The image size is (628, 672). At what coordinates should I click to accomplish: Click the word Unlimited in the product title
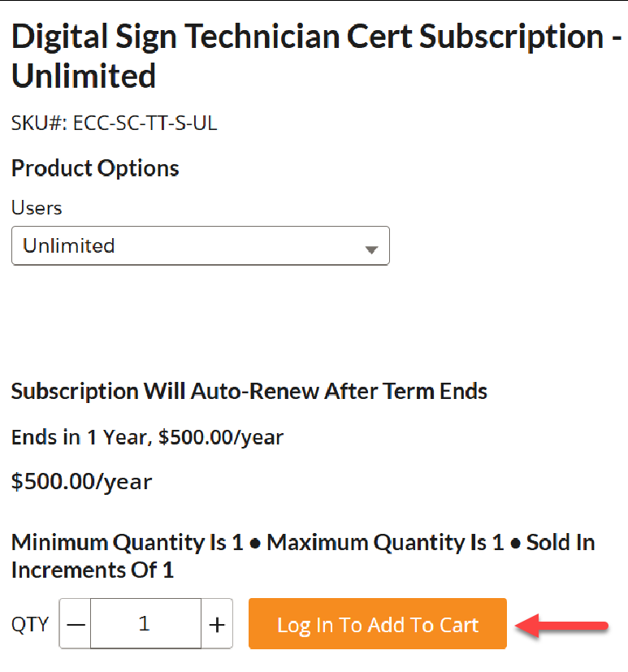click(x=84, y=76)
